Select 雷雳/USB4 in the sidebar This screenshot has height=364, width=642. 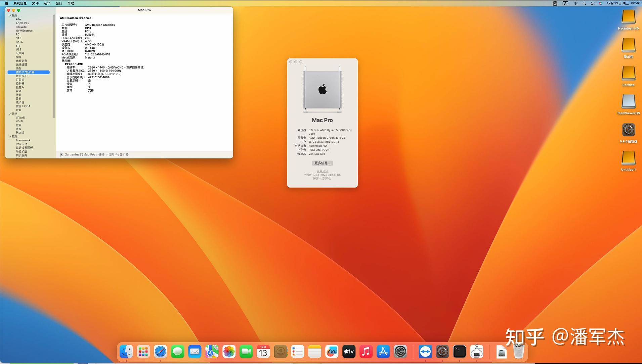pos(23,106)
